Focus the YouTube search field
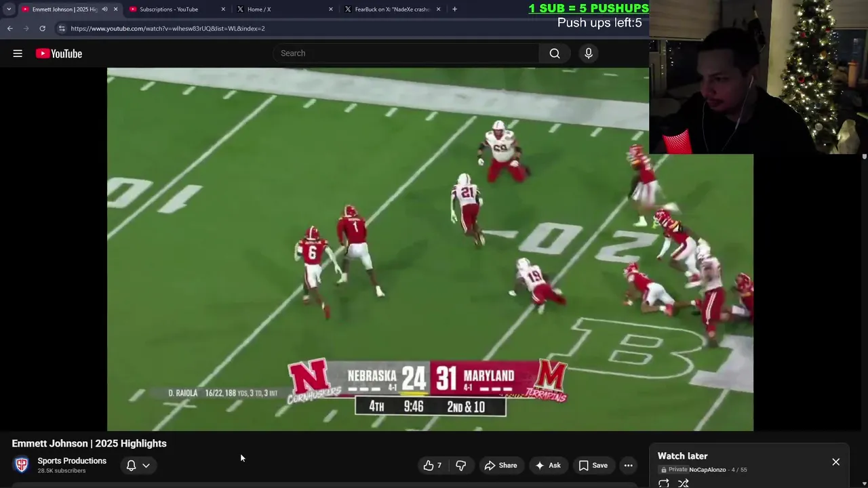868x488 pixels. (x=407, y=54)
